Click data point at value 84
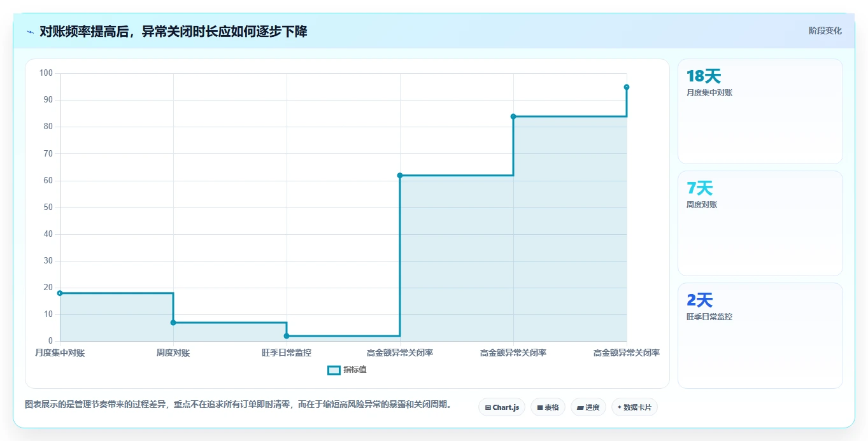This screenshot has width=868, height=441. click(513, 116)
